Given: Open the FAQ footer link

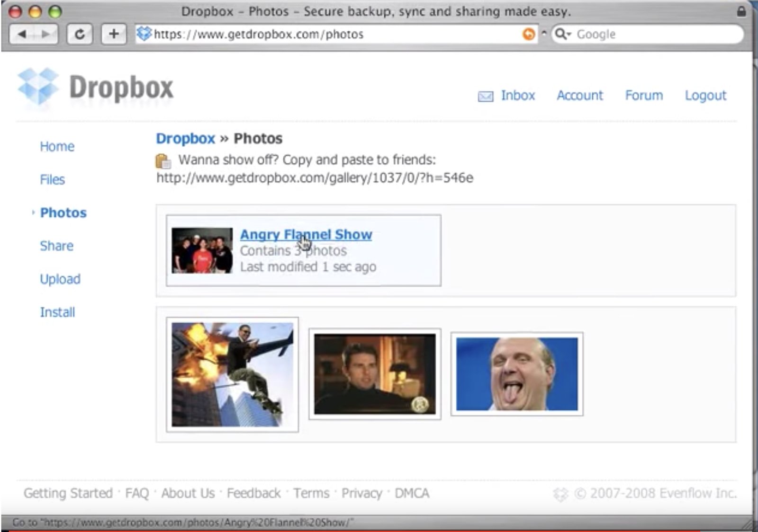Looking at the screenshot, I should click(137, 493).
